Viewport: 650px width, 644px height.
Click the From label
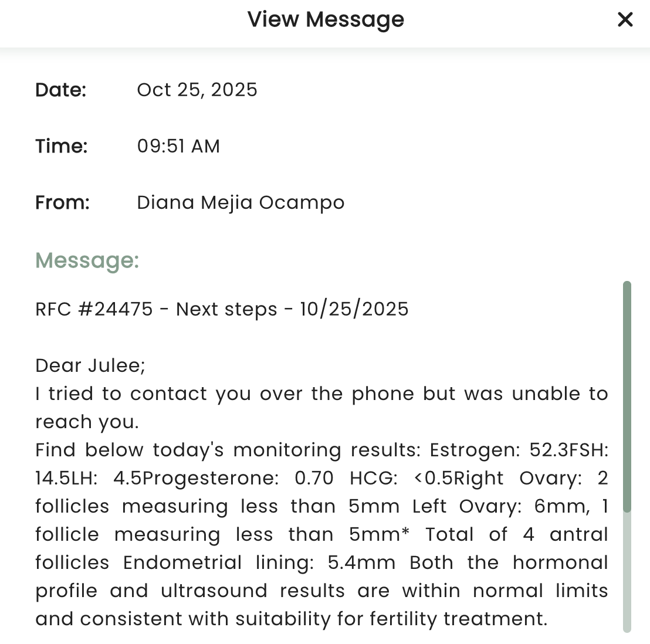(62, 202)
